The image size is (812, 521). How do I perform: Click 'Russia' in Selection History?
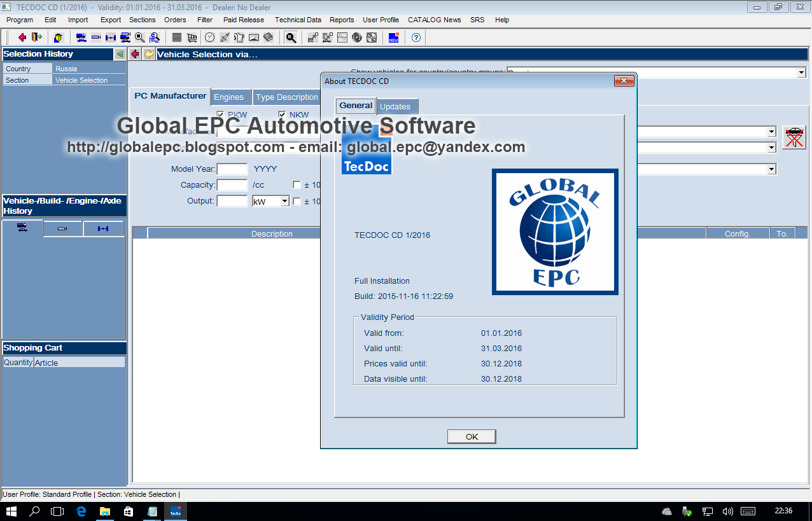[66, 69]
